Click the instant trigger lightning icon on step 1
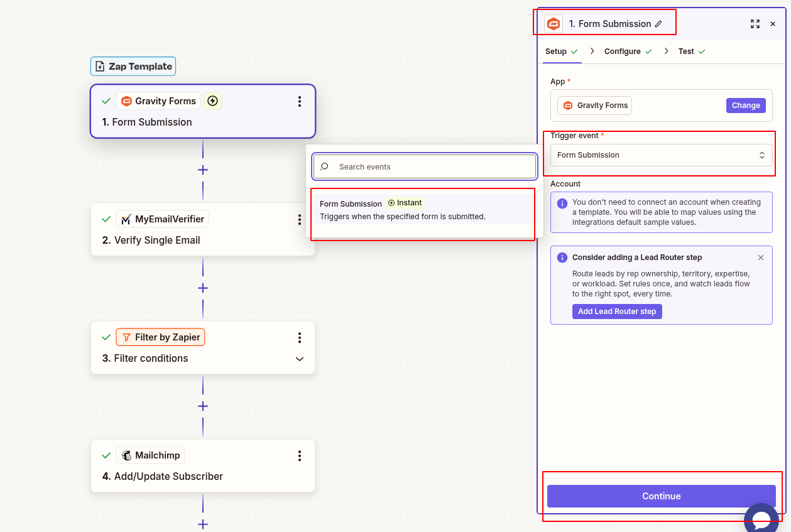The image size is (791, 532). [212, 100]
